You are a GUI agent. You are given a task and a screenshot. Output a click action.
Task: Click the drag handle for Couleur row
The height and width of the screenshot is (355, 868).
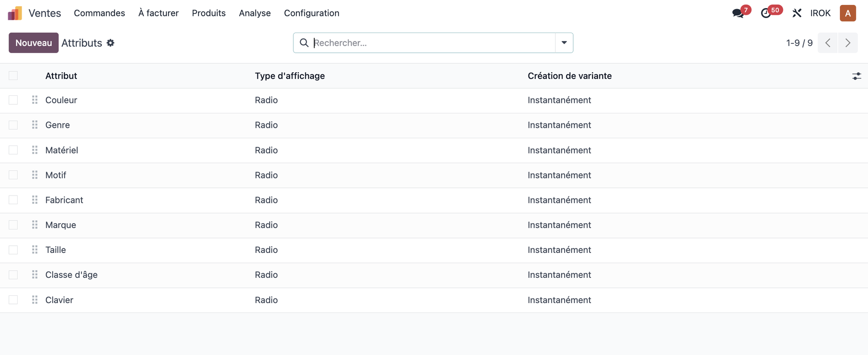tap(35, 100)
